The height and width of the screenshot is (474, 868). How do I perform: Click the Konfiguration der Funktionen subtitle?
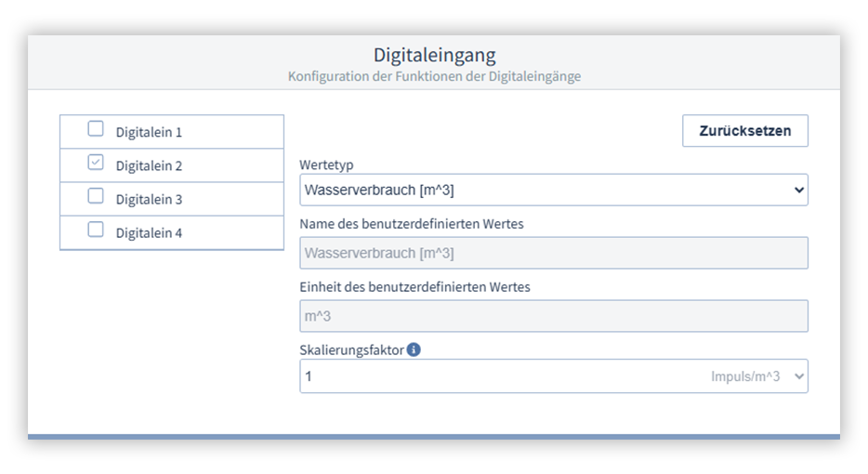tap(434, 76)
